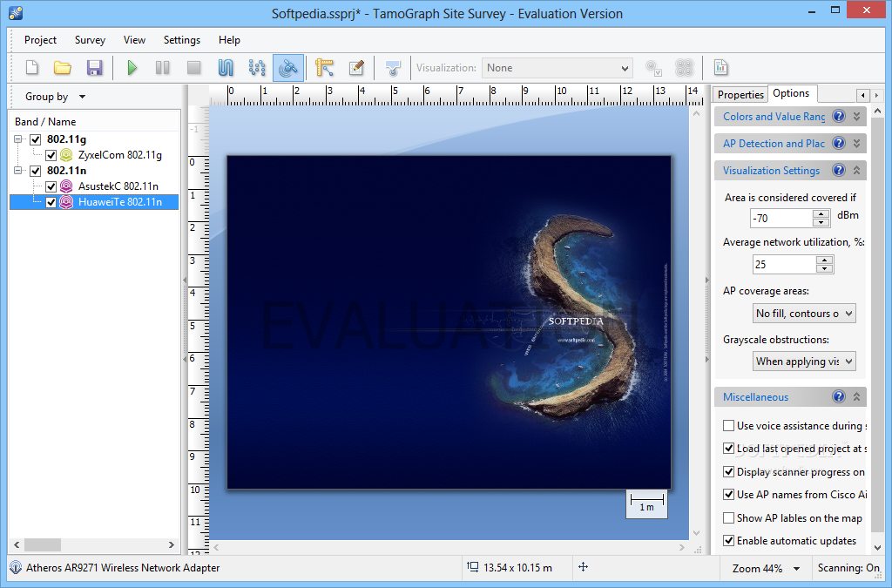Click the network utilization field showing 25
Image resolution: width=892 pixels, height=588 pixels.
point(785,265)
